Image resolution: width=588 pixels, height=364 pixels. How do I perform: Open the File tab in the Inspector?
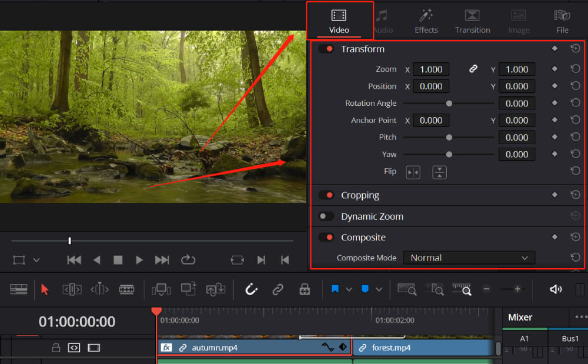[x=562, y=21]
